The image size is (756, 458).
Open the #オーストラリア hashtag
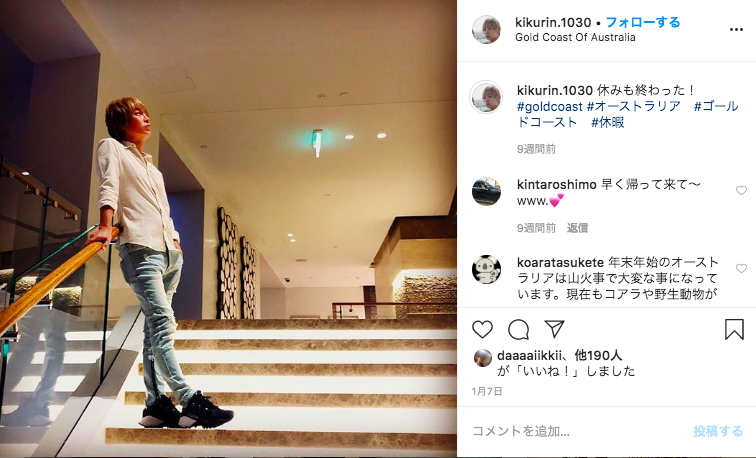634,106
